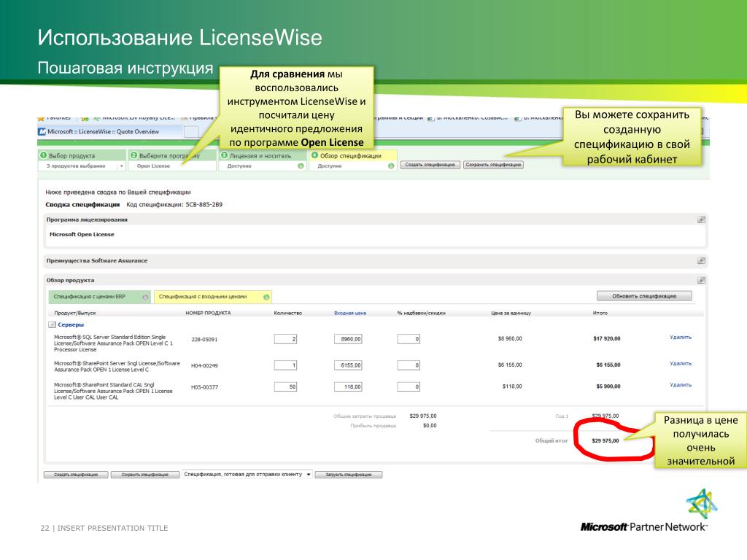747x560 pixels.
Task: Click top Сохранить спецификацию button
Action: 493,165
